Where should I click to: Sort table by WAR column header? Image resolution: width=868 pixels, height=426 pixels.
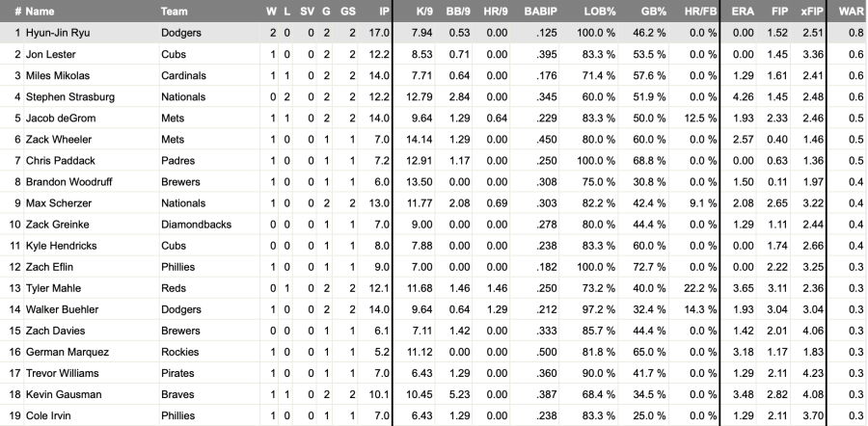pos(851,11)
